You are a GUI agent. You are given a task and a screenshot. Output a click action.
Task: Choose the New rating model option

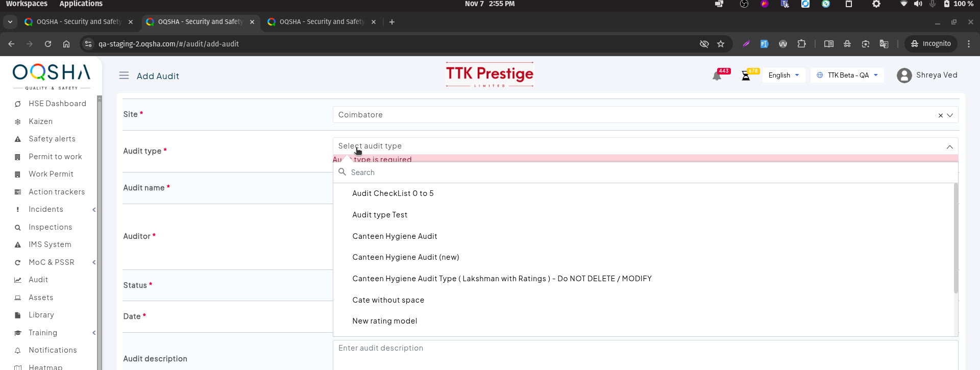[384, 321]
